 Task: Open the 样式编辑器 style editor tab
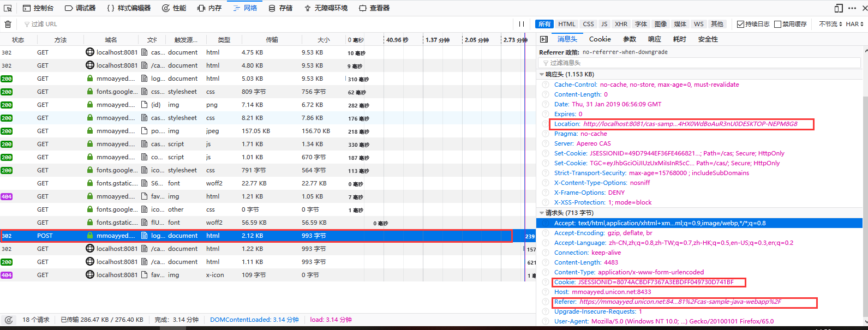pos(129,8)
